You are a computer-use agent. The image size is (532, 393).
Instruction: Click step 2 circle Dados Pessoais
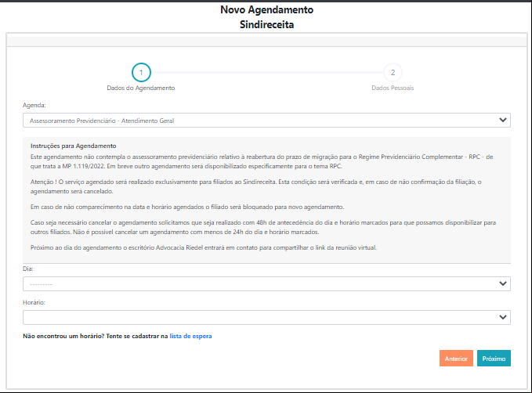[393, 72]
